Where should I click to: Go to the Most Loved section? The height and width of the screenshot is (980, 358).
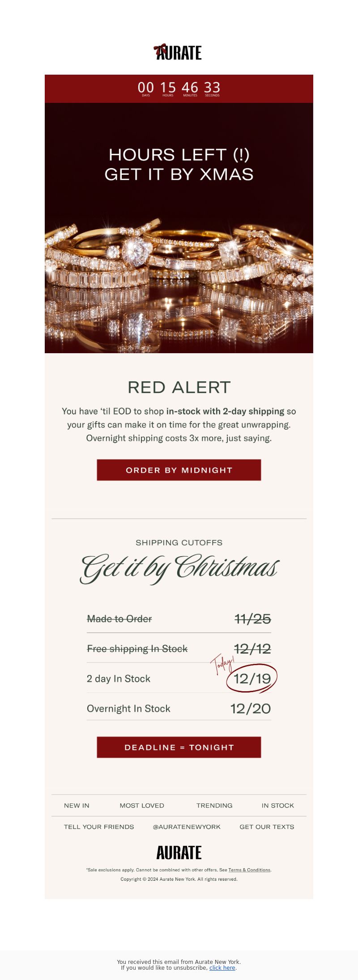(x=142, y=805)
